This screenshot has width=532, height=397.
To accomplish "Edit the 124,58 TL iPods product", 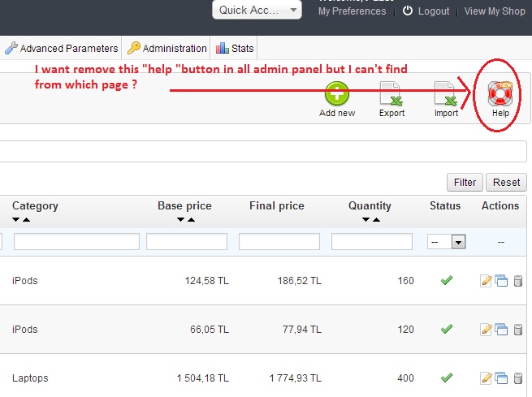I will click(x=486, y=281).
